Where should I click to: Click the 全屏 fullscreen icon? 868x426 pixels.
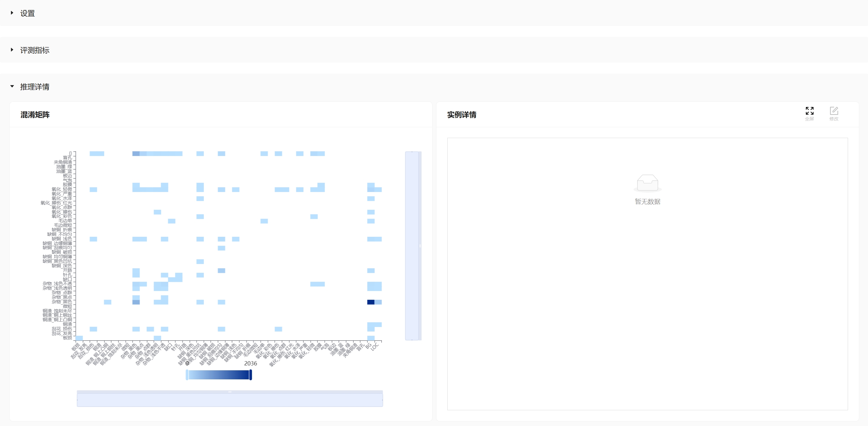point(809,111)
